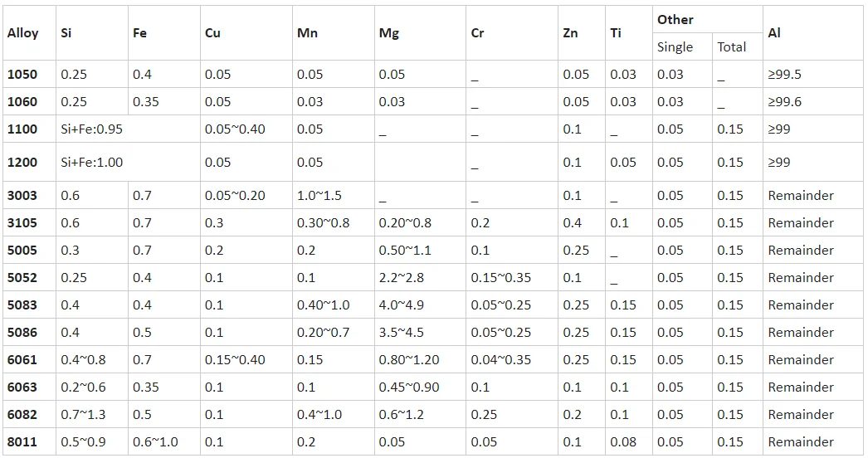Click the 1.0~1.5 Mn cell
868x458 pixels.
click(319, 196)
